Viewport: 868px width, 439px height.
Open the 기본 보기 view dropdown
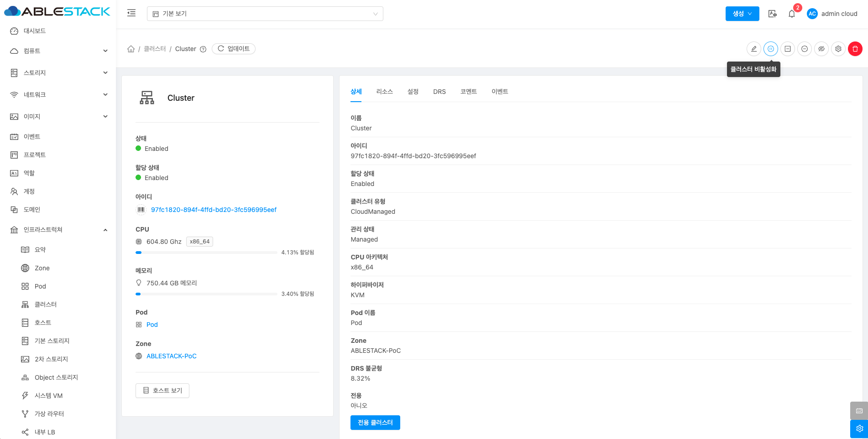point(265,14)
